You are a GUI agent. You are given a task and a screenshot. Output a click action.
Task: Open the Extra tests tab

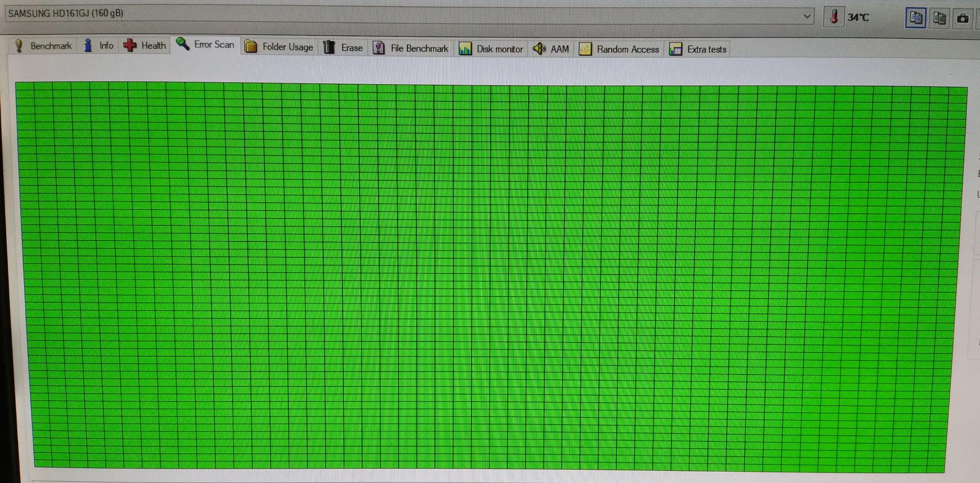pyautogui.click(x=698, y=49)
